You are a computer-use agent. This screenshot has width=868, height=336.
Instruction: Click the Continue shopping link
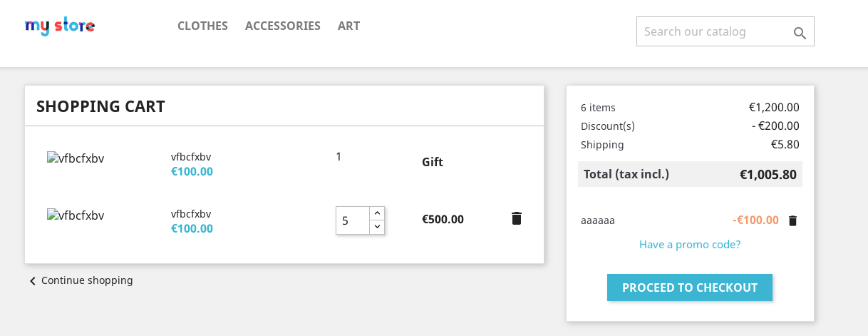[87, 280]
